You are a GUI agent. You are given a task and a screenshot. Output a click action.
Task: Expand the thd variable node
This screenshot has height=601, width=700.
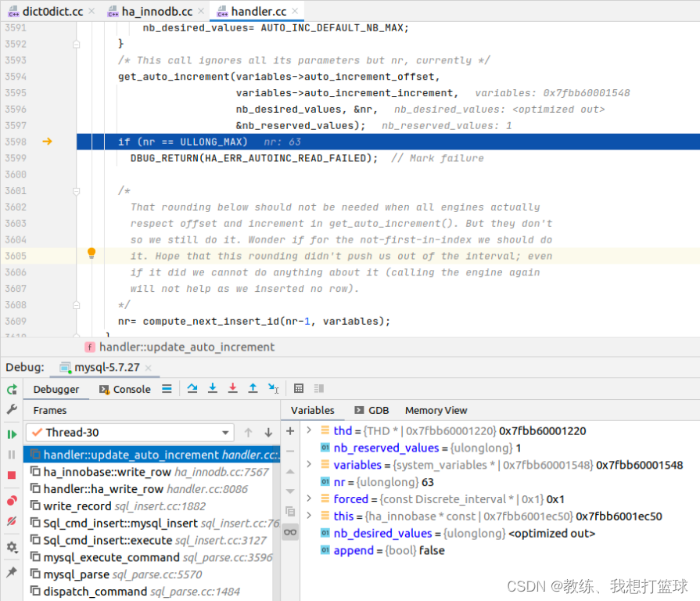click(309, 430)
